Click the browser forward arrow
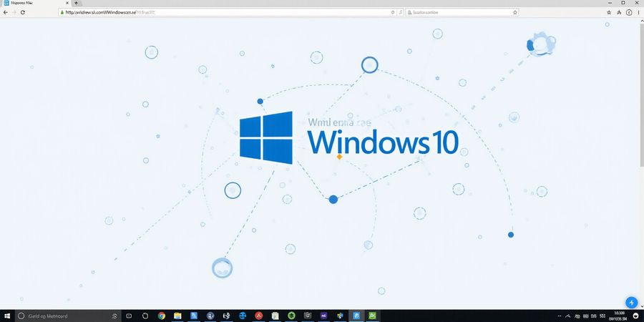 tap(14, 12)
